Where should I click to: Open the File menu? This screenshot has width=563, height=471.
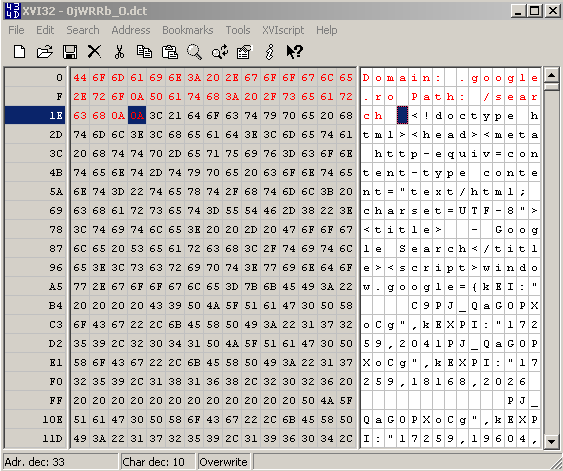point(17,30)
